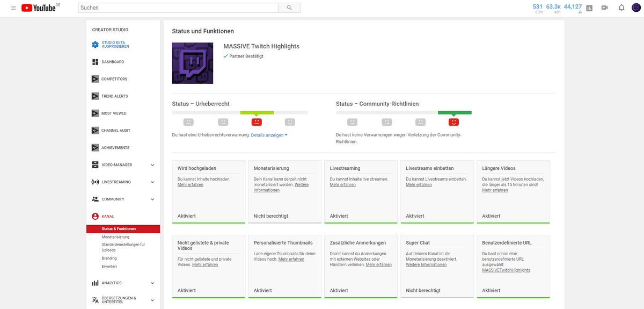The width and height of the screenshot is (644, 309).
Task: Click Mehr erfahren under Personalisierte Thumbnails
Action: point(291,259)
